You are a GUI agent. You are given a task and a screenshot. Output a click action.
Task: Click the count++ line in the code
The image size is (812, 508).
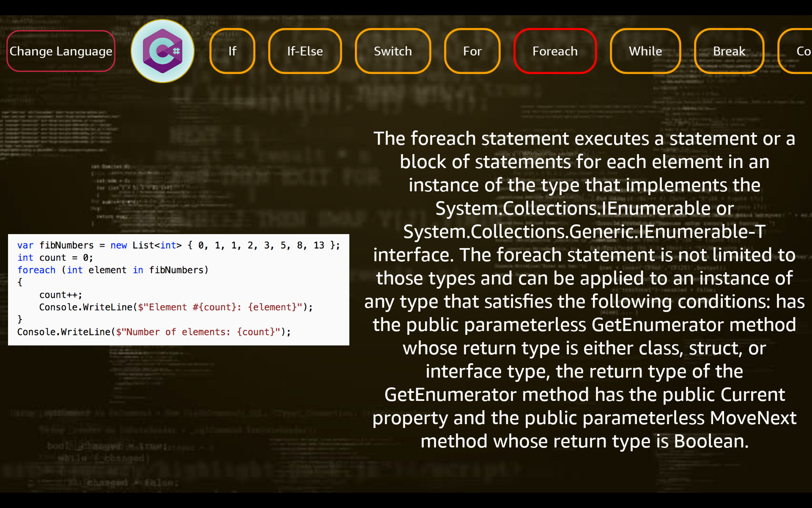tap(60, 295)
